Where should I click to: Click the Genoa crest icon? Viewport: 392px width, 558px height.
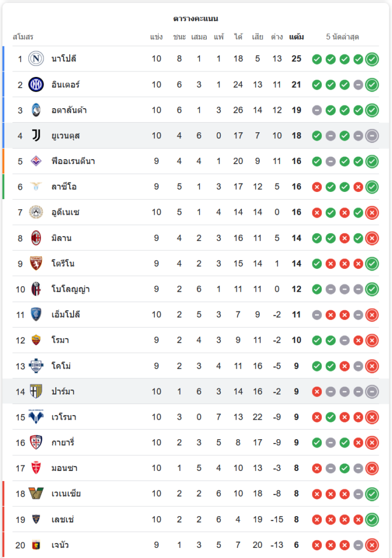[x=36, y=545]
